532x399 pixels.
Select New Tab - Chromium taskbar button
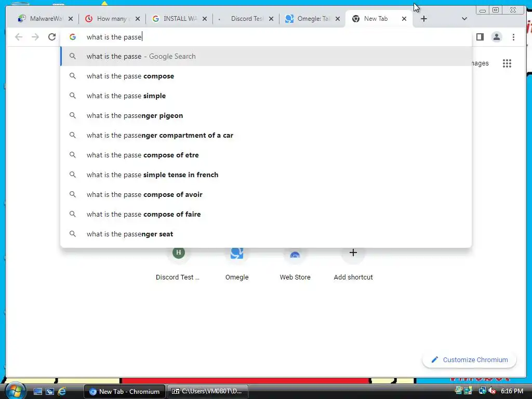tap(125, 392)
